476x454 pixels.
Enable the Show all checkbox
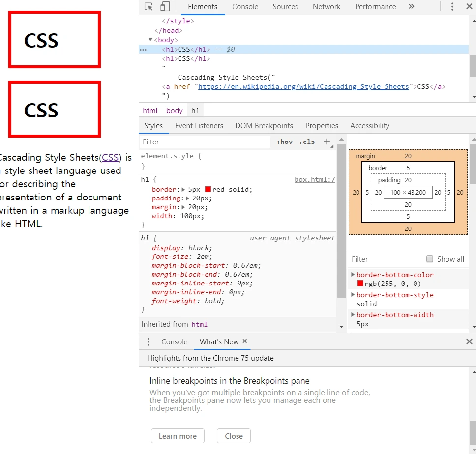430,259
